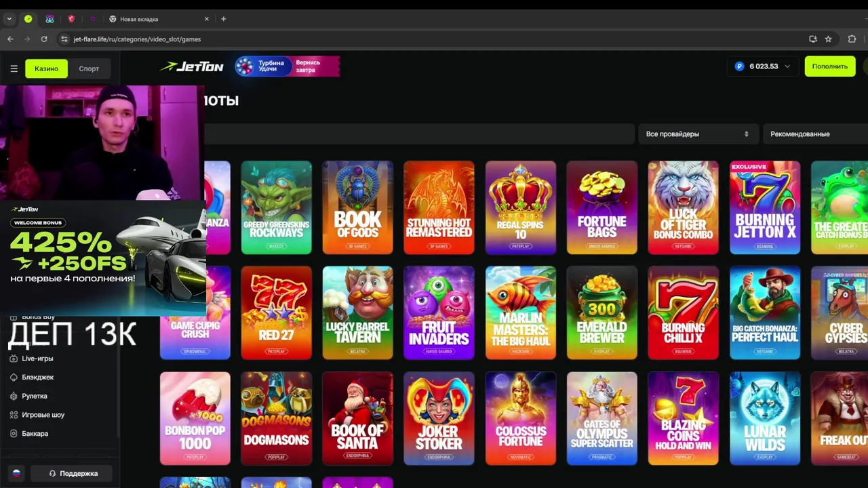Click the 425% welcome bonus banner
This screenshot has width=868, height=488.
103,258
